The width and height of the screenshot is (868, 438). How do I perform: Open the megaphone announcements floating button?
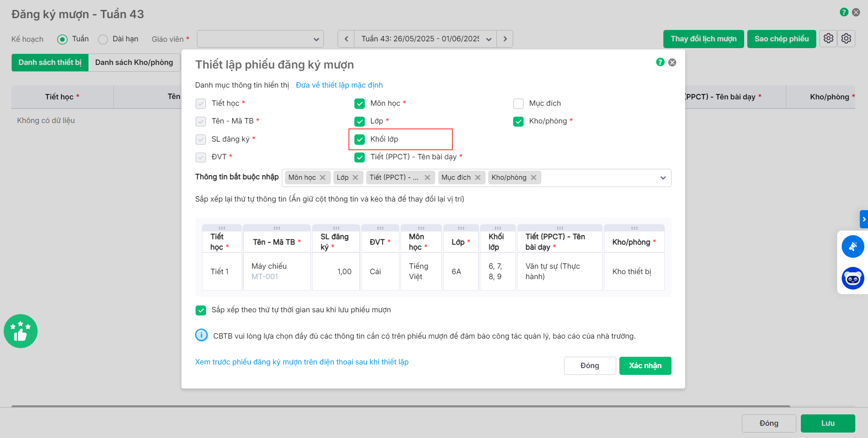pyautogui.click(x=853, y=246)
